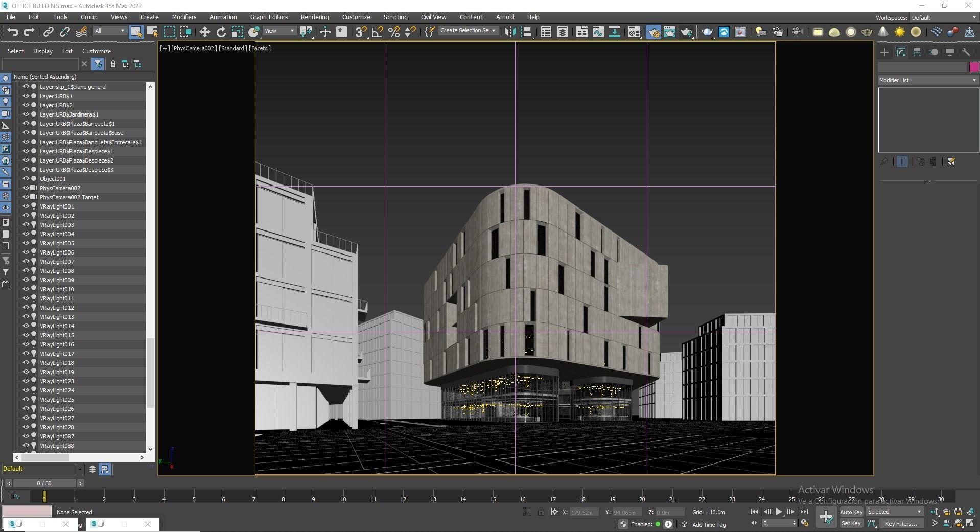980x532 pixels.
Task: Toggle Percent Snap
Action: coord(394,32)
